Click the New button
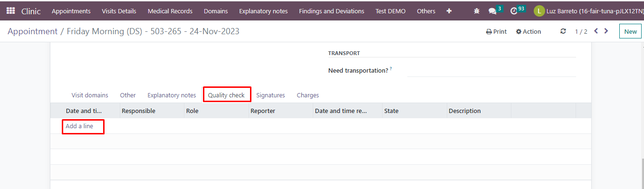644x189 pixels. click(630, 31)
